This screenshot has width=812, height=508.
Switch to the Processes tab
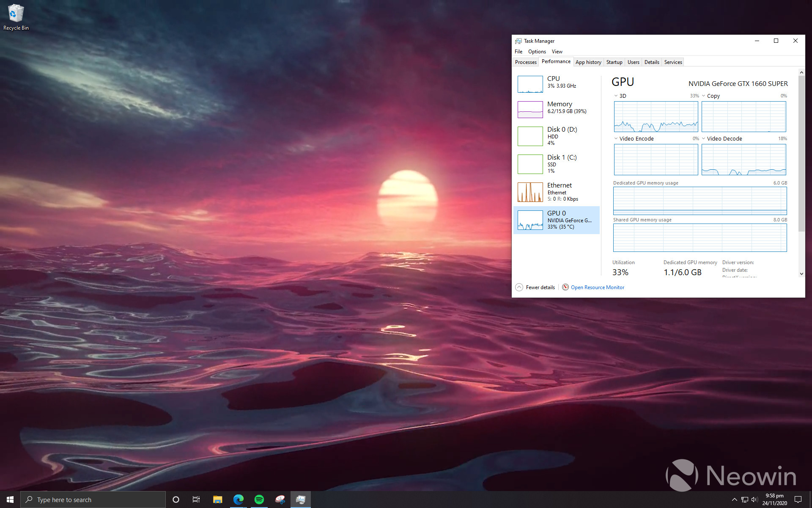[525, 62]
